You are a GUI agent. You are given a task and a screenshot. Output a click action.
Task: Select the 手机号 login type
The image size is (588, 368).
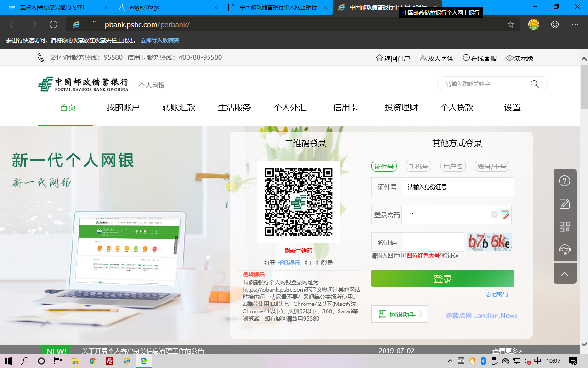(x=418, y=167)
